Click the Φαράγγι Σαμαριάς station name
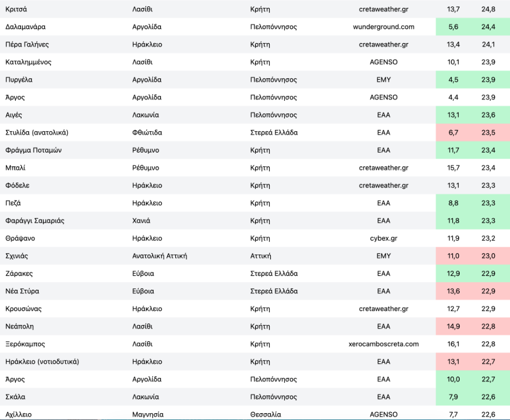The width and height of the screenshot is (510, 420). click(35, 220)
